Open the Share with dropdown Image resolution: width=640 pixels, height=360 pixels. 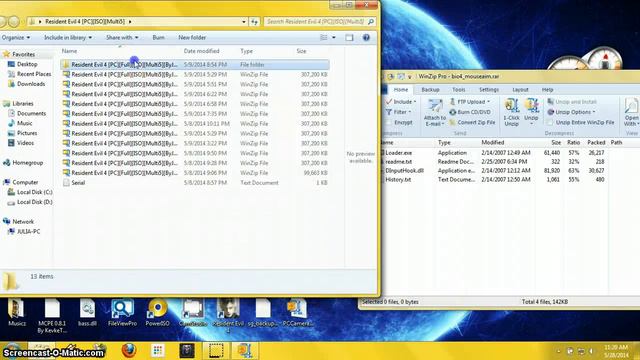(122, 38)
